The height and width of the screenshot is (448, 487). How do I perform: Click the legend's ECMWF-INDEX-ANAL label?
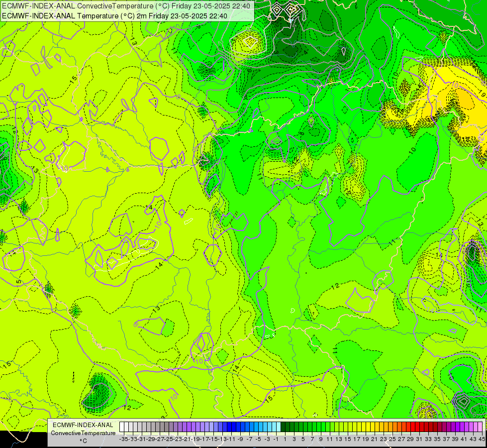click(x=83, y=425)
